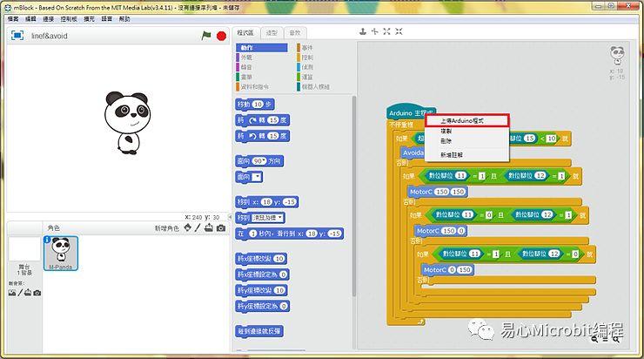Select the 運算 operators block category
Screen dimensions: 644x359
322,77
